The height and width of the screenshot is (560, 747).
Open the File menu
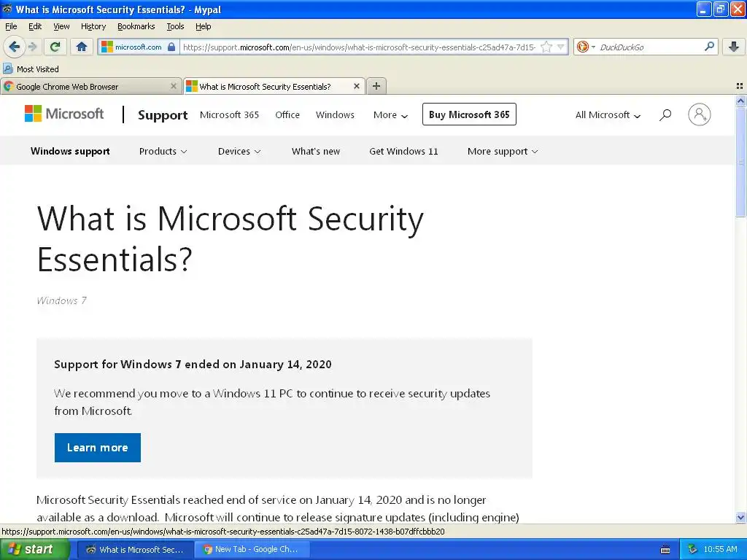(x=11, y=26)
